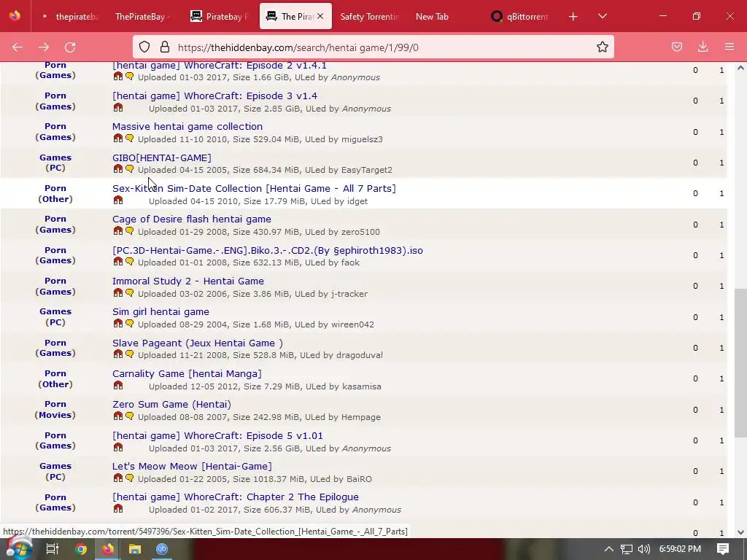Click comments icon for BaiRO upload
The width and height of the screenshot is (747, 560).
click(130, 478)
